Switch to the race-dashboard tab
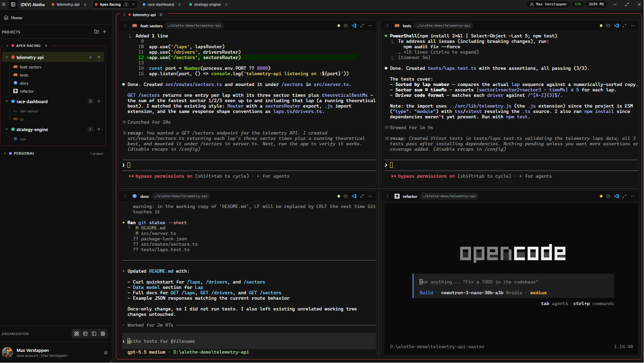Viewport: 644px width, 363px height. [x=161, y=4]
